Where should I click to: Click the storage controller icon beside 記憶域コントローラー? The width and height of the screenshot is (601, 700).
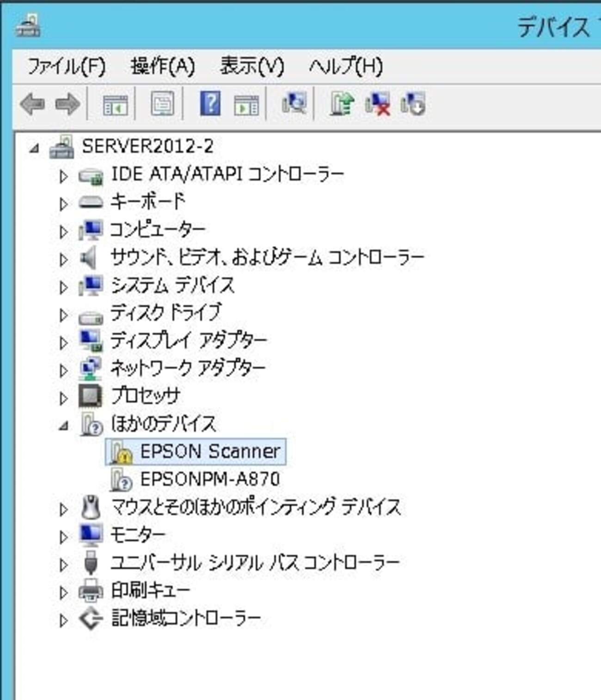click(x=91, y=619)
